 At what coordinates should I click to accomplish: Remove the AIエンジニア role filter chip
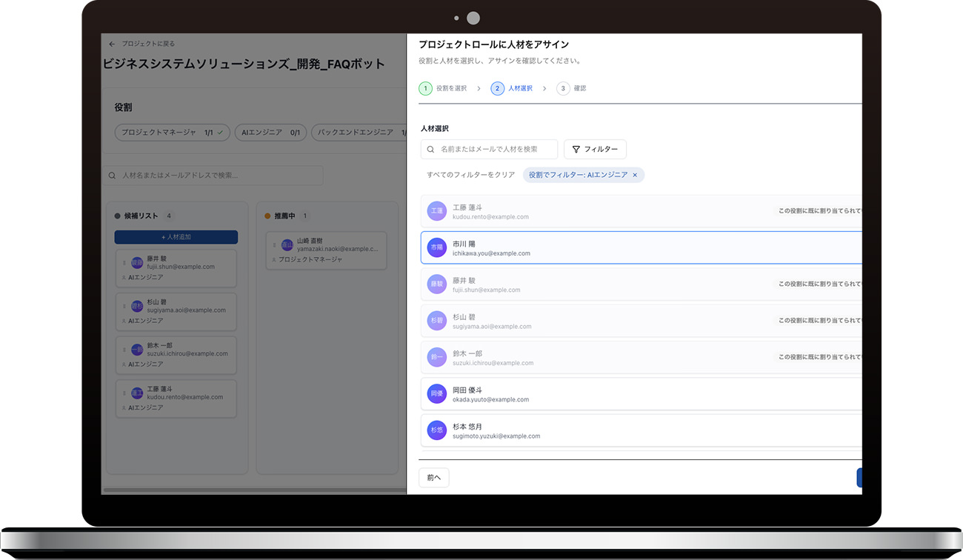coord(635,176)
